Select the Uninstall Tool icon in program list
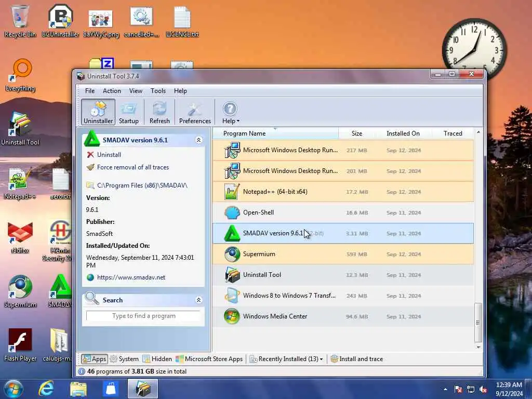 click(x=232, y=275)
